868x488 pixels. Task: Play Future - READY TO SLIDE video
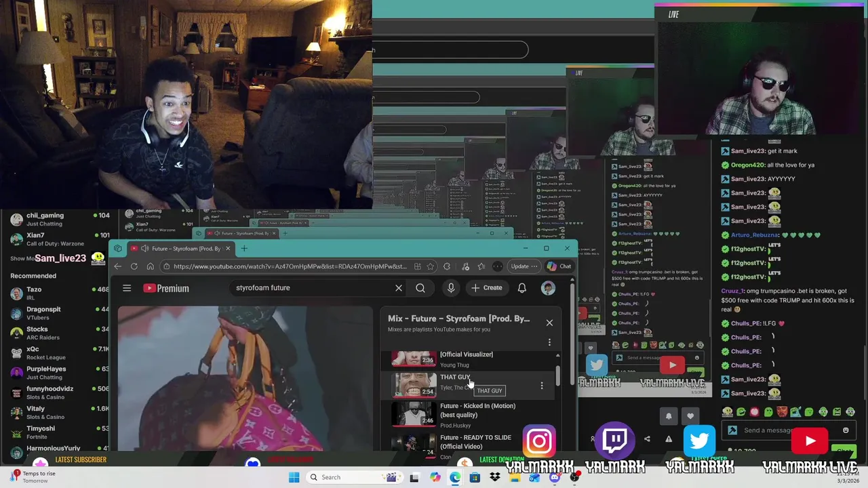(475, 442)
